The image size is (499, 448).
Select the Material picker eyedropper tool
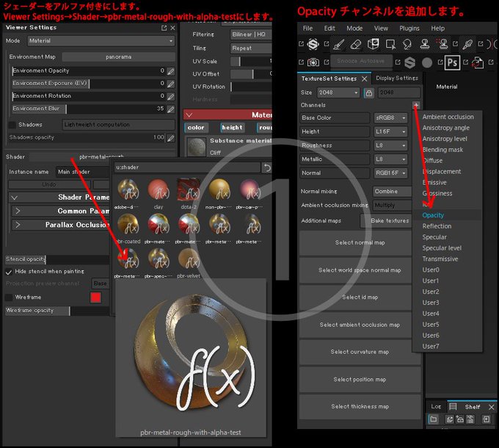click(x=467, y=44)
